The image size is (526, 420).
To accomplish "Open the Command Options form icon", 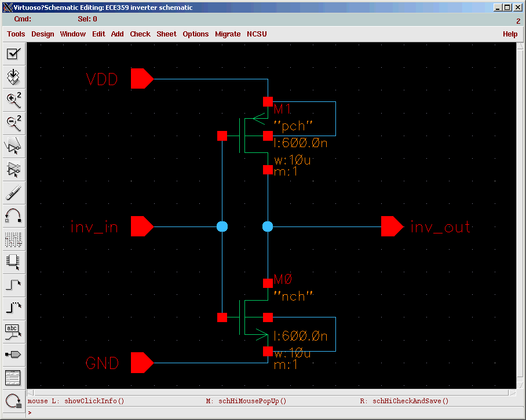I will 13,378.
